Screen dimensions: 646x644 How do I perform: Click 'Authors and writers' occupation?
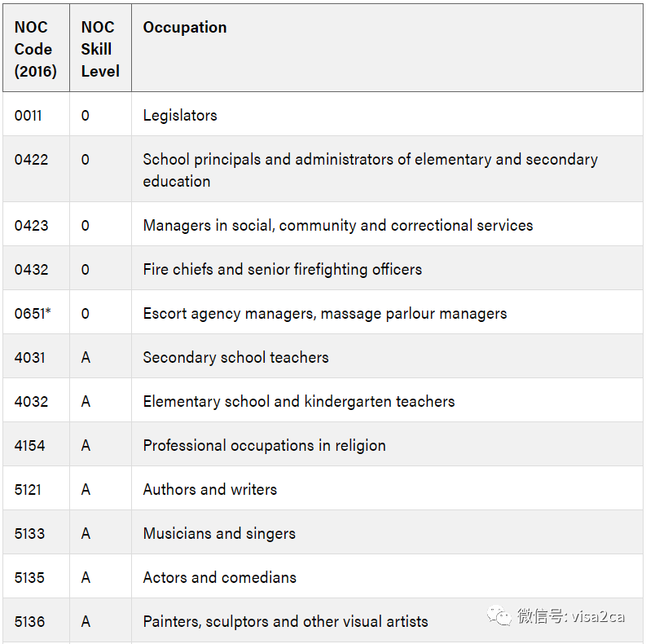tap(209, 490)
